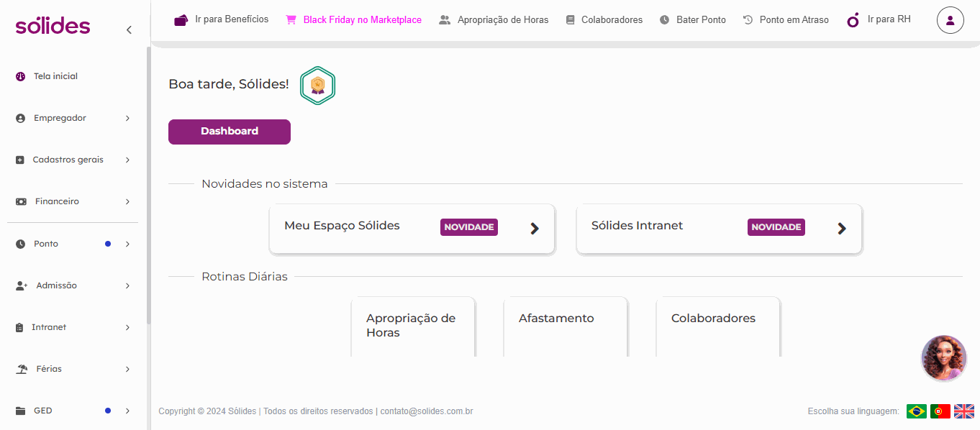Click the Bater Ponto clock icon
980x430 pixels.
pos(664,20)
